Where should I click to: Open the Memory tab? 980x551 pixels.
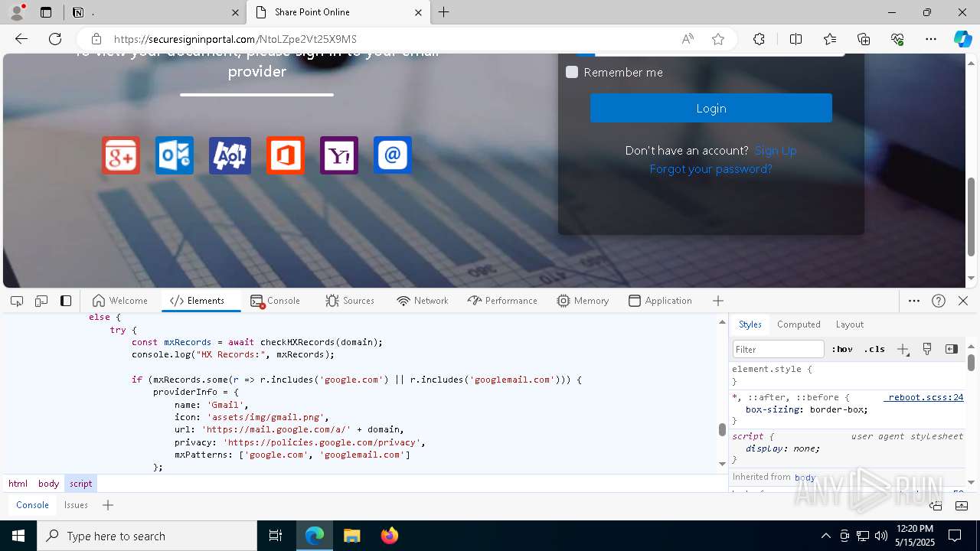pyautogui.click(x=583, y=301)
